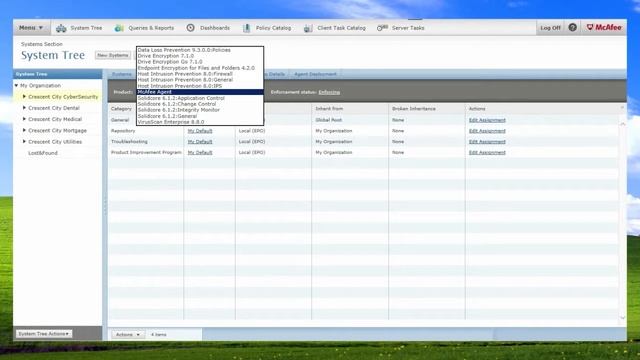The width and height of the screenshot is (640, 360).
Task: Expand the Crescent City Mortgage node
Action: tap(24, 130)
